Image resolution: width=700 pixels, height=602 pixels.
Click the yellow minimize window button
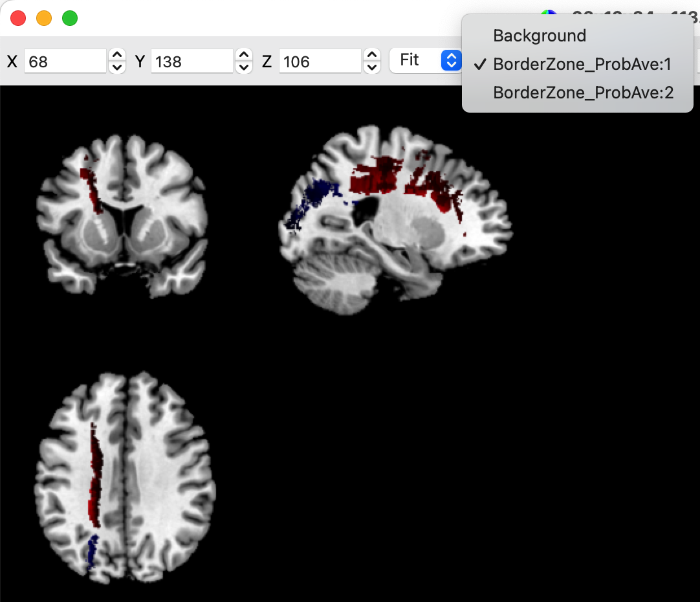coord(44,18)
